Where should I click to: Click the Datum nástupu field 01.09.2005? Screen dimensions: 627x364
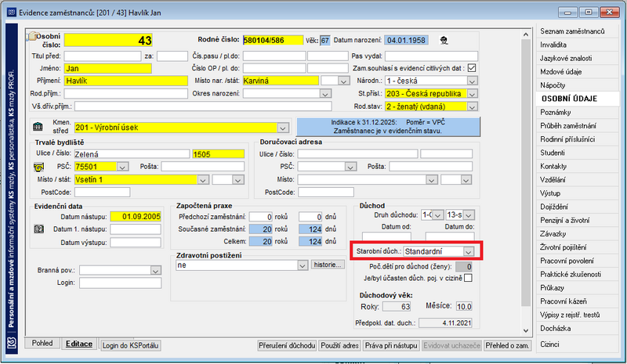click(136, 217)
